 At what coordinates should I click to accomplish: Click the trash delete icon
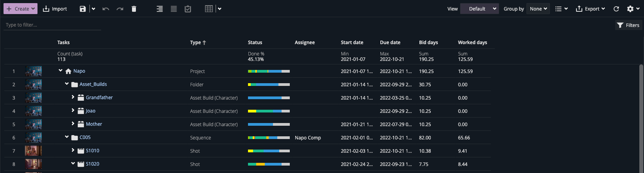coord(134,9)
